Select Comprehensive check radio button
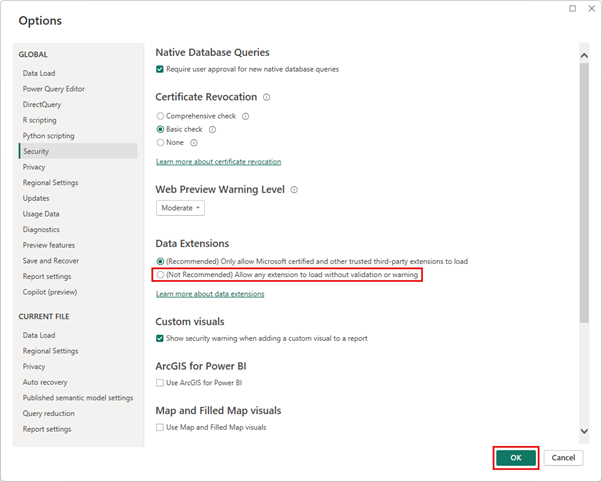 tap(160, 116)
